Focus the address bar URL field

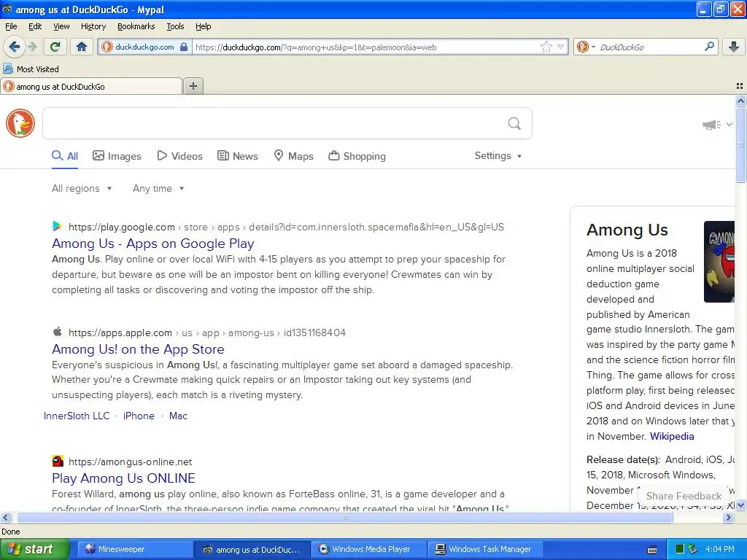pyautogui.click(x=365, y=47)
